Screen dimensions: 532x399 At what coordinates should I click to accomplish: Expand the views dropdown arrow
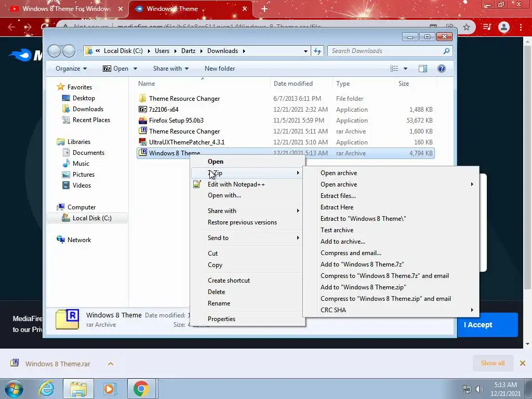click(405, 69)
